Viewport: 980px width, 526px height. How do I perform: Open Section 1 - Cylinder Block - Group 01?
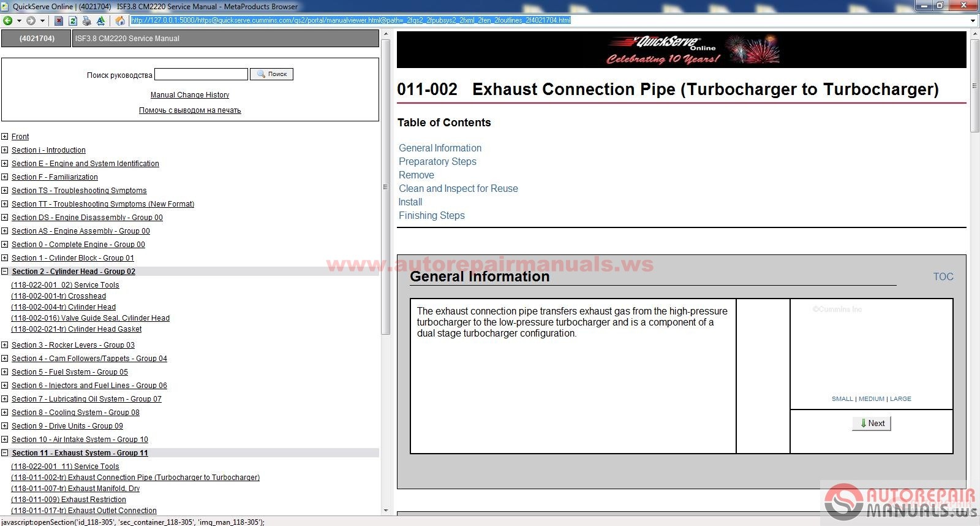pos(73,258)
